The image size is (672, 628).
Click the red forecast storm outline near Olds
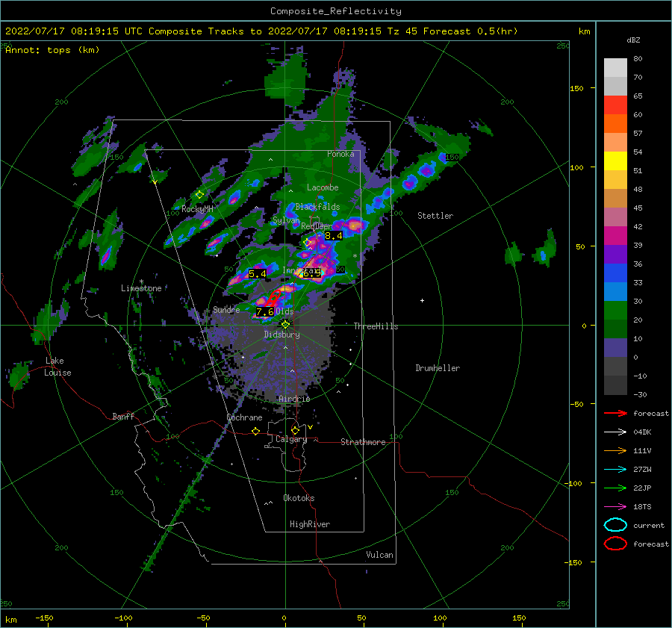click(x=274, y=298)
